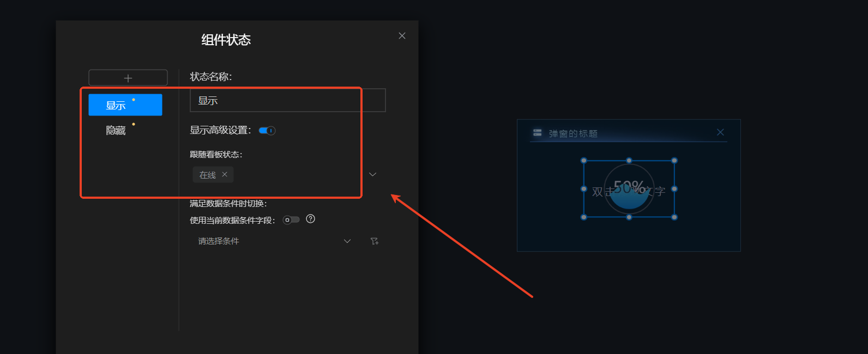Expand the 跟随看板状态 dropdown arrow
The height and width of the screenshot is (354, 868).
[373, 174]
